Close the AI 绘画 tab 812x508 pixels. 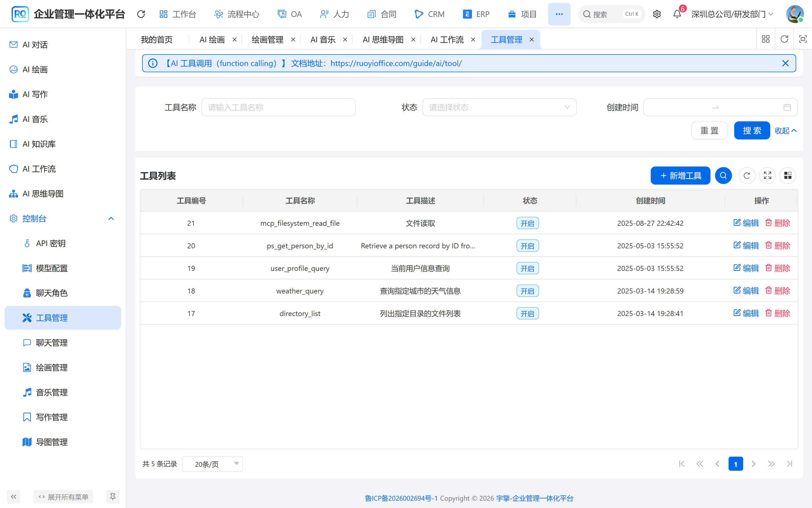pos(235,40)
